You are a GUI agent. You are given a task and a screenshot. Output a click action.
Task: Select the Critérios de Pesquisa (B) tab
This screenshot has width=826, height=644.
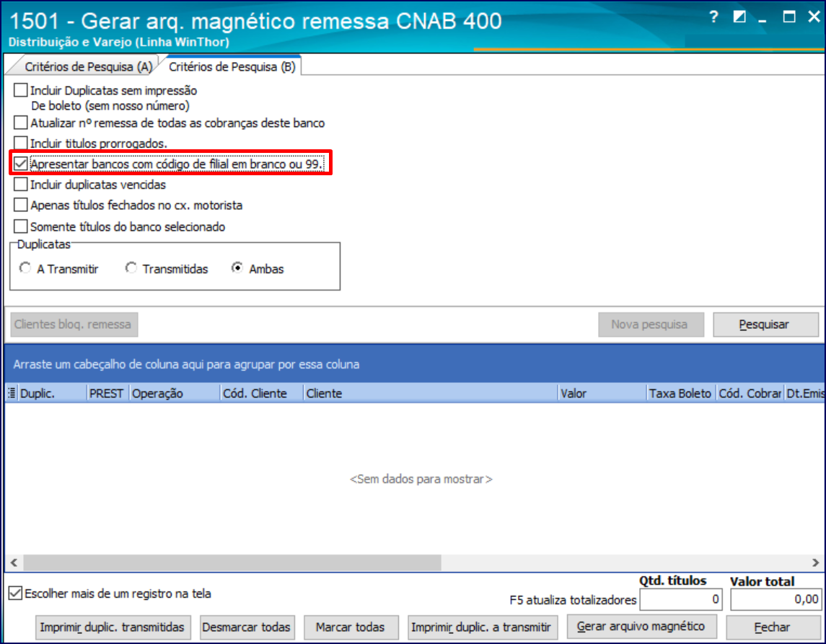point(232,67)
